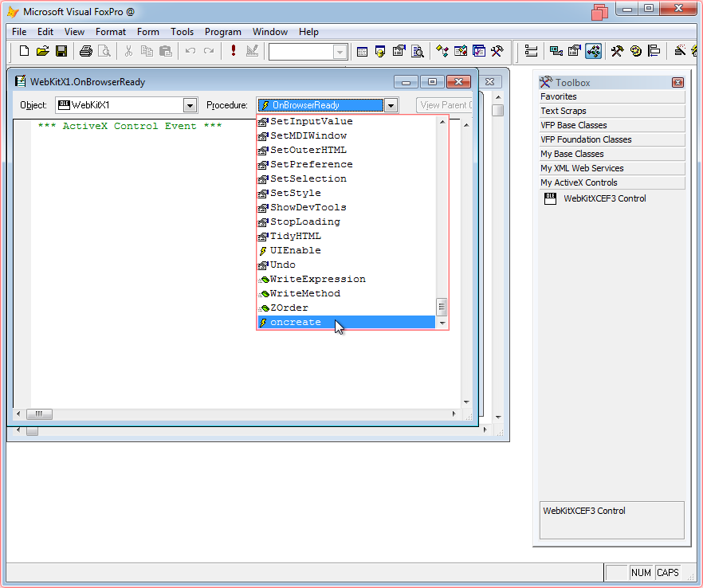Click the Save floppy disk icon
The height and width of the screenshot is (588, 703).
[61, 51]
